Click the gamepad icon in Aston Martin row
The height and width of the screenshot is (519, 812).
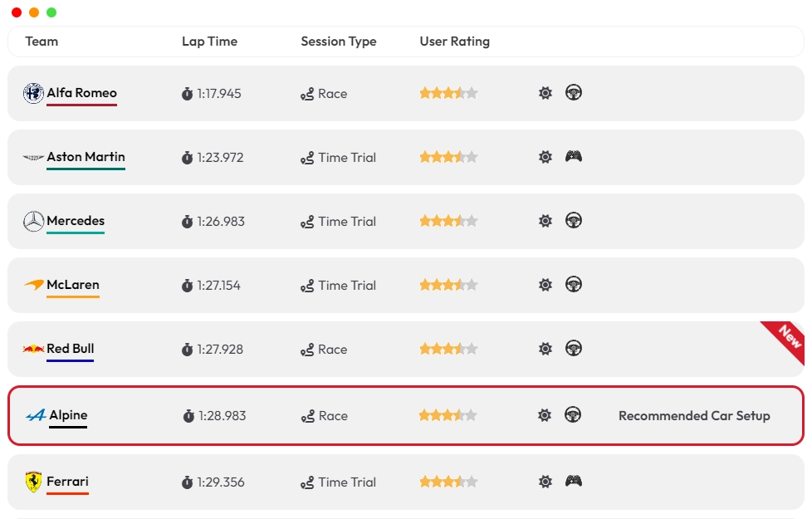573,156
